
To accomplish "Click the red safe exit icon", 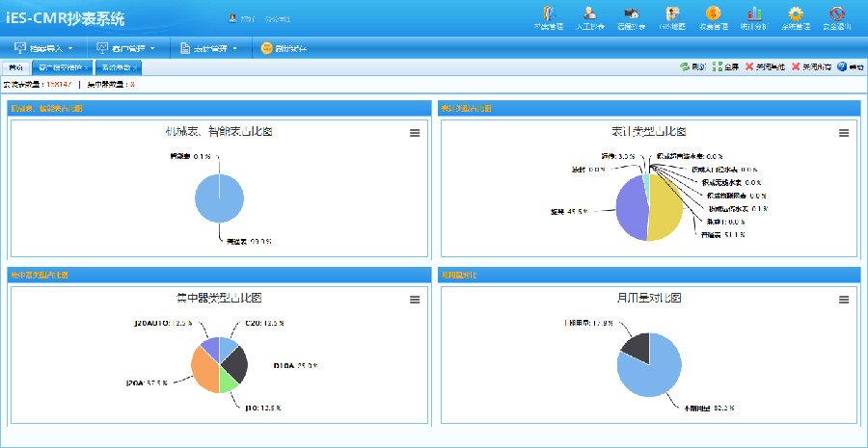I will coord(837,16).
